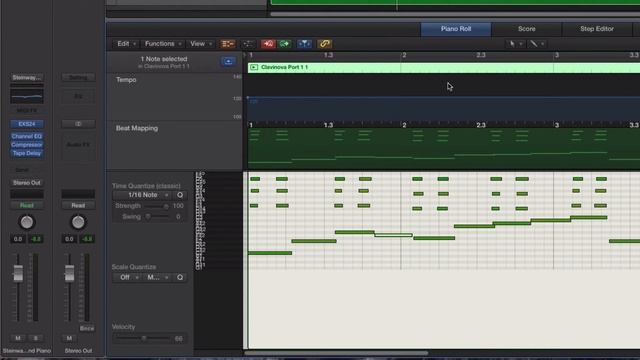Click the Strength slider

click(155, 206)
